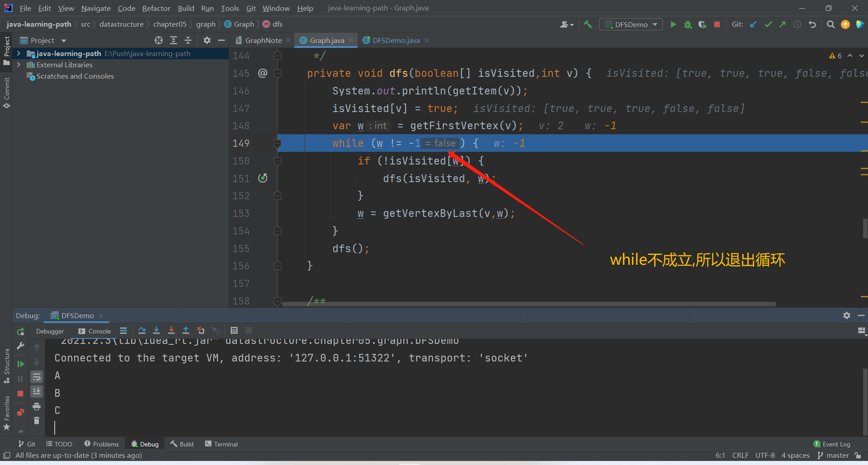
Task: Stop DFSDemo from the main toolbar
Action: click(x=717, y=24)
